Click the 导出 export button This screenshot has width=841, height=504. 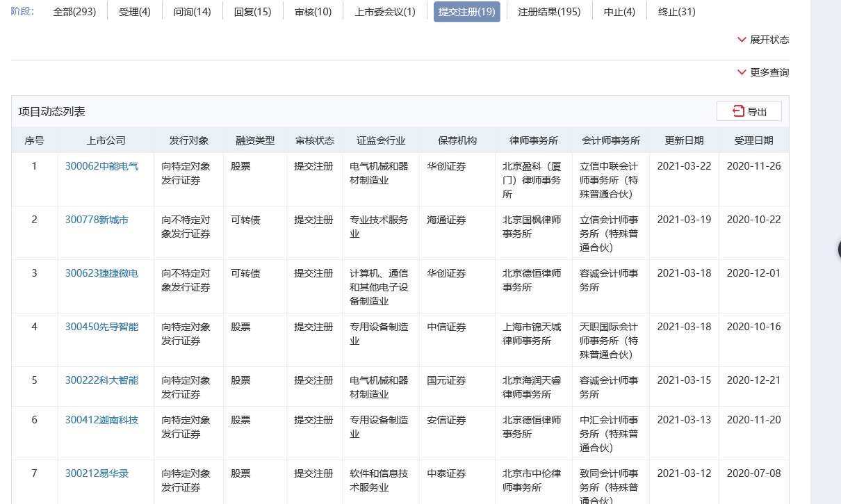[749, 111]
